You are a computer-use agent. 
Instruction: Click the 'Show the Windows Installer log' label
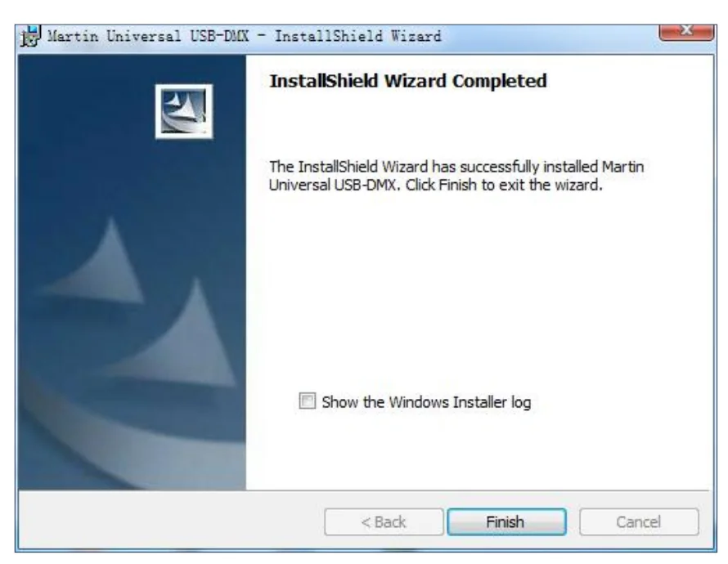tap(425, 402)
